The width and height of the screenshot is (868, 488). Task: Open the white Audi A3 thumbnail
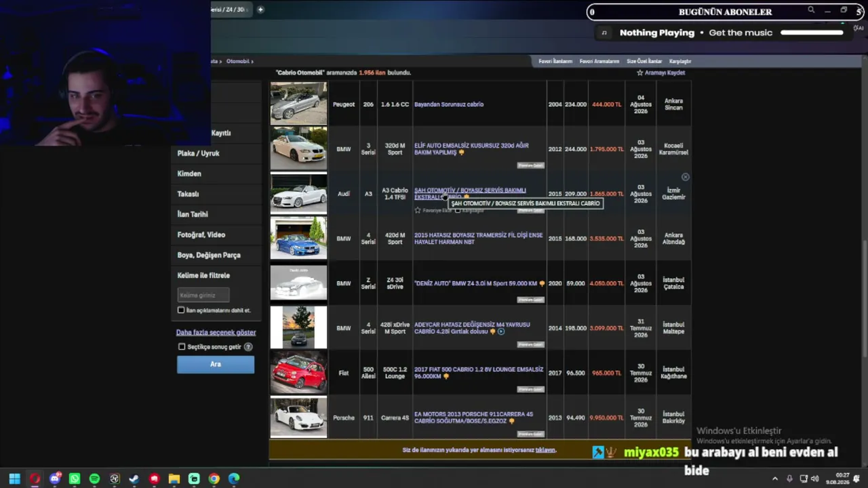coord(298,193)
